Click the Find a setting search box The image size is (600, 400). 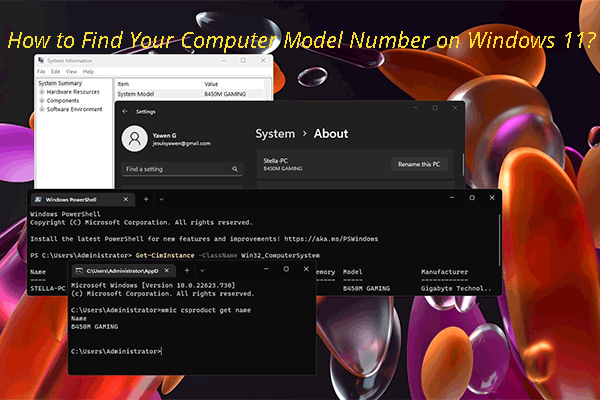pyautogui.click(x=182, y=169)
